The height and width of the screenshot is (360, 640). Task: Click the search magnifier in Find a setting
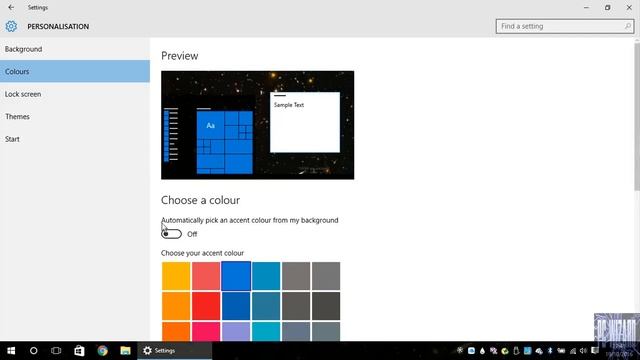[x=628, y=27]
